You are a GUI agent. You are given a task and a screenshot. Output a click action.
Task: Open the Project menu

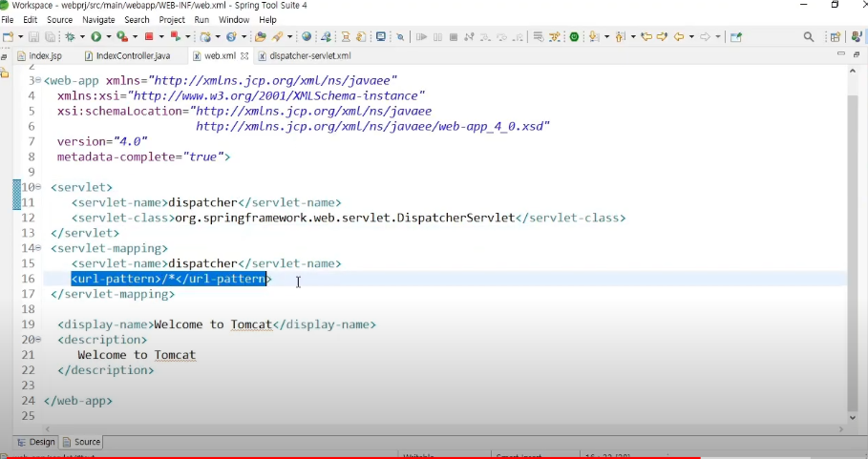point(172,19)
